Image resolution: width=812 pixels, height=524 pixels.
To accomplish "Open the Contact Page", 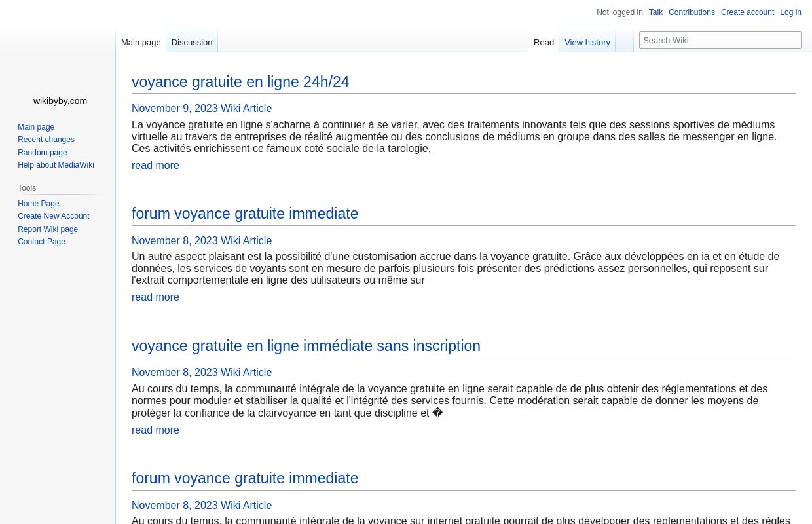I will [41, 242].
